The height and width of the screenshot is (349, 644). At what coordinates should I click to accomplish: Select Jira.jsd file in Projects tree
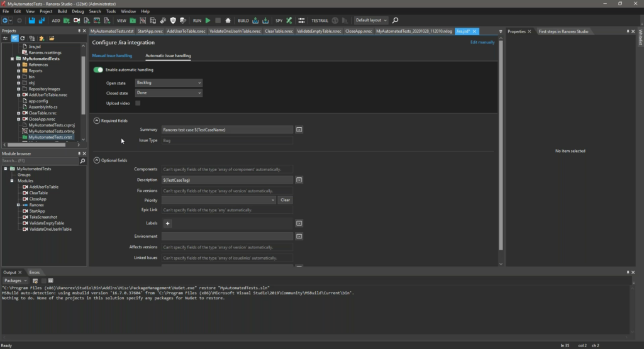point(35,47)
